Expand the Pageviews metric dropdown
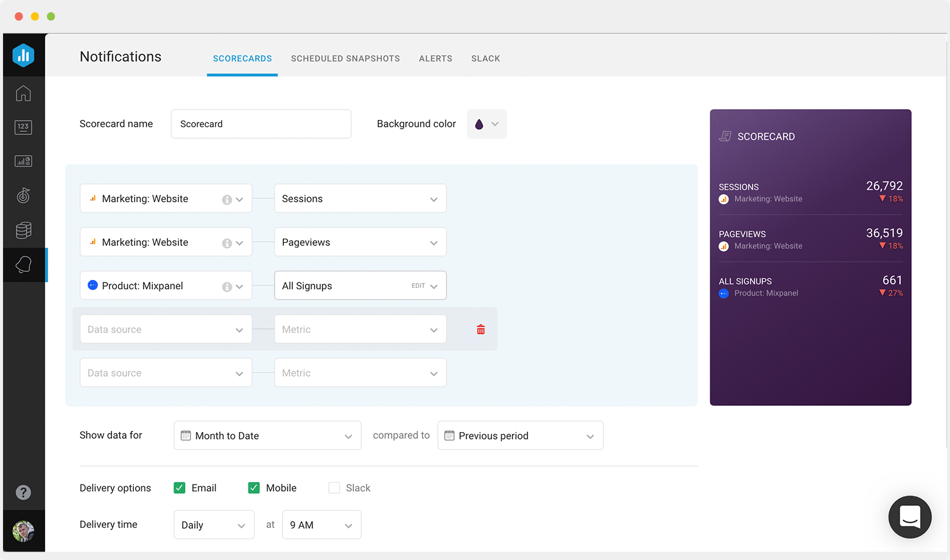The image size is (950, 560). tap(360, 242)
